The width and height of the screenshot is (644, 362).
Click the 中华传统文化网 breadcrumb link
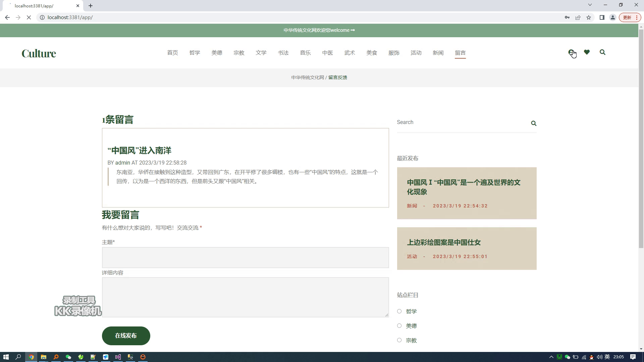(x=308, y=77)
